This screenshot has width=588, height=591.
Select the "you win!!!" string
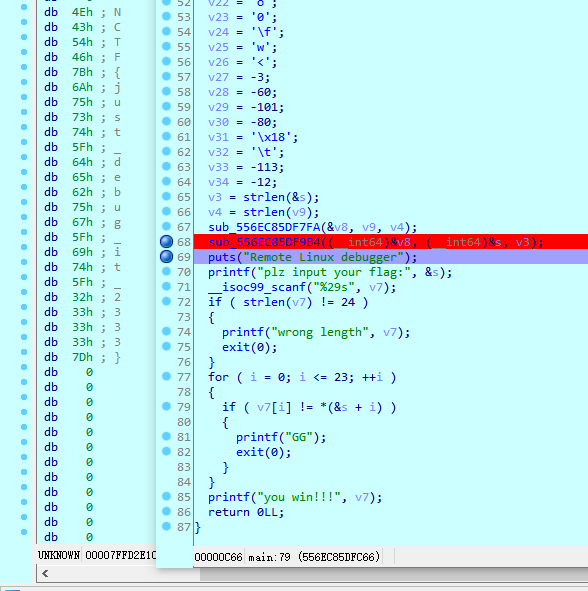point(299,497)
